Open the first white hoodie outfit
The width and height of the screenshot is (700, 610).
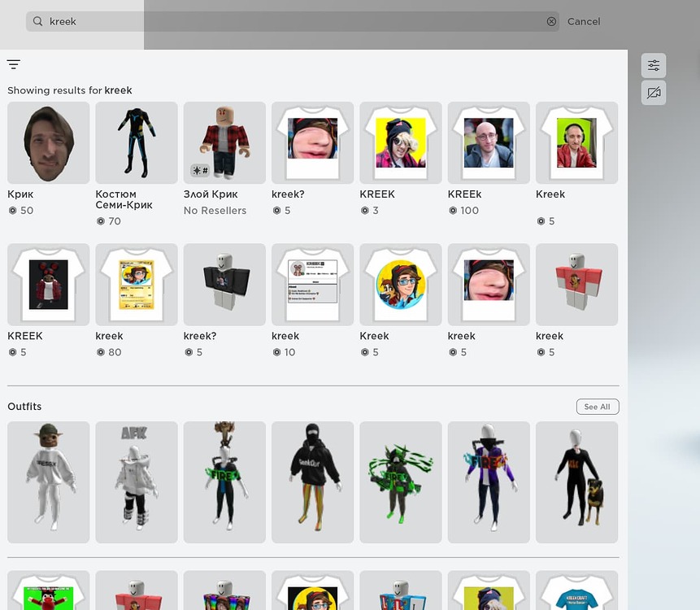(48, 481)
